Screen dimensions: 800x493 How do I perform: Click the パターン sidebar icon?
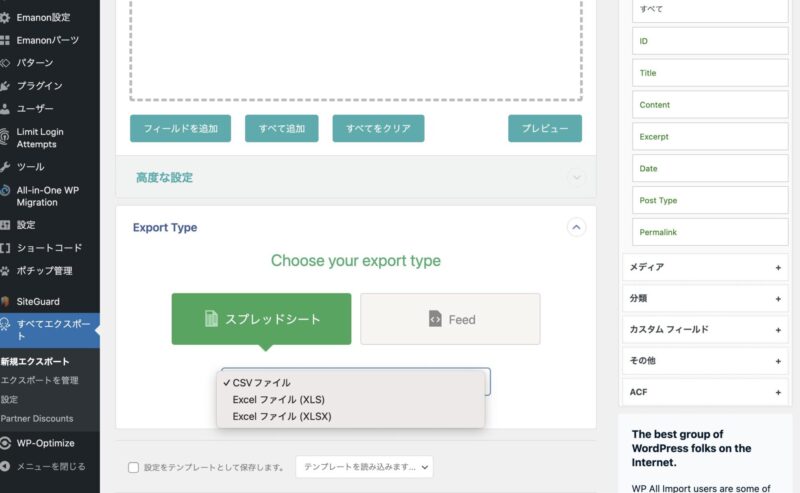tap(5, 63)
